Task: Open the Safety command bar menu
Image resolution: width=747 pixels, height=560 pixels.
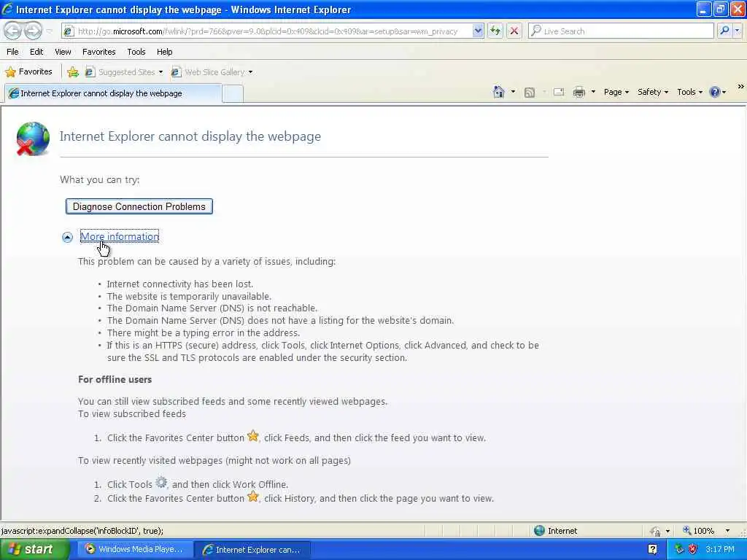Action: 653,93
